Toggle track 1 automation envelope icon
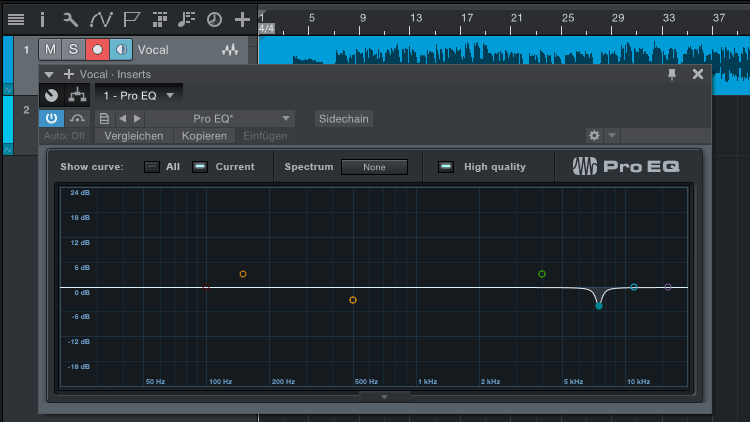 (x=8, y=89)
